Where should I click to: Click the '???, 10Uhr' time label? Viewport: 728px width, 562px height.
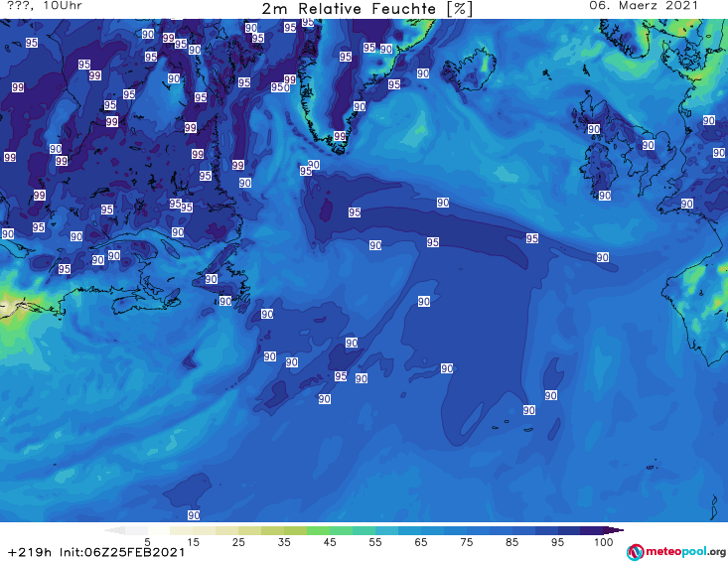pyautogui.click(x=45, y=6)
